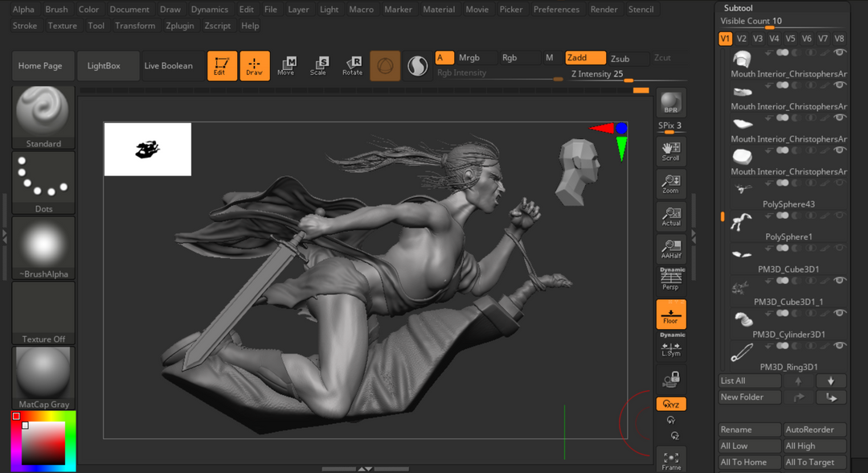Open the Preferences menu
This screenshot has width=868, height=473.
pos(556,10)
